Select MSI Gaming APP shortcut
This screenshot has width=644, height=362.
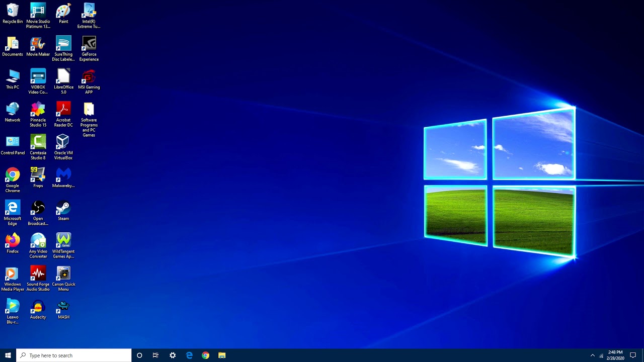(x=89, y=81)
